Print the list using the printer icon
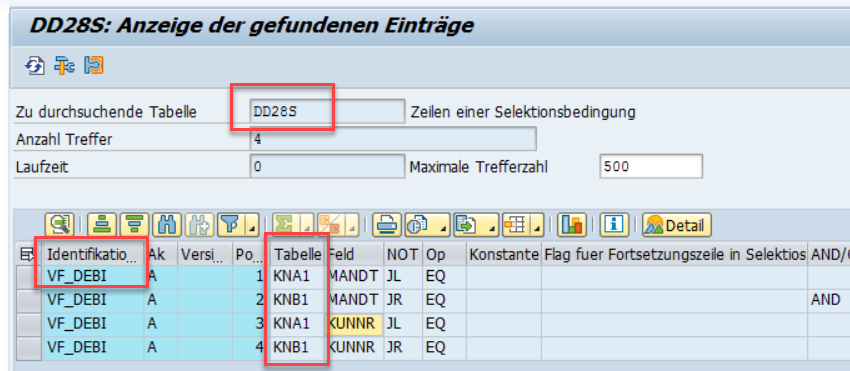Viewport: 850px width, 371px height. 386,224
